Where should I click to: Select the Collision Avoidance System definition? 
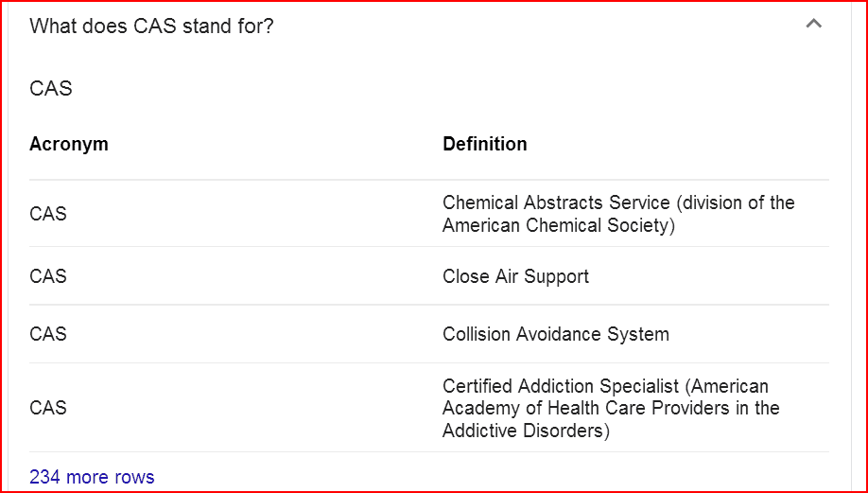point(556,334)
